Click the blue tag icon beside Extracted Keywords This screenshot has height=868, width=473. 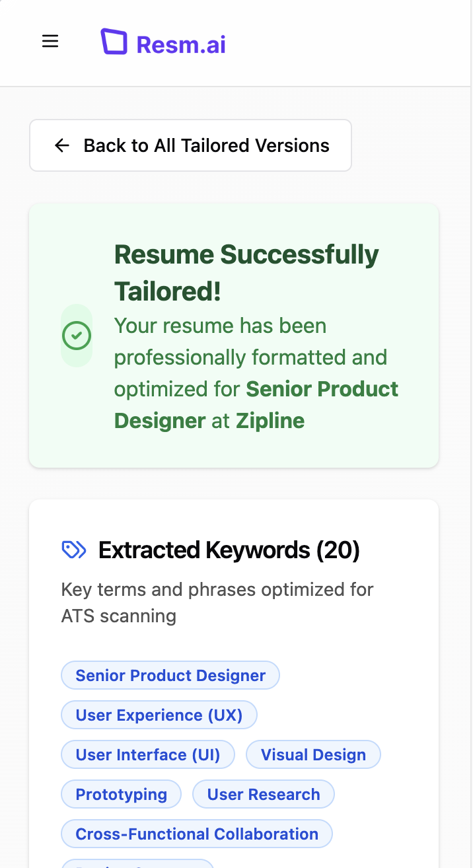click(73, 550)
